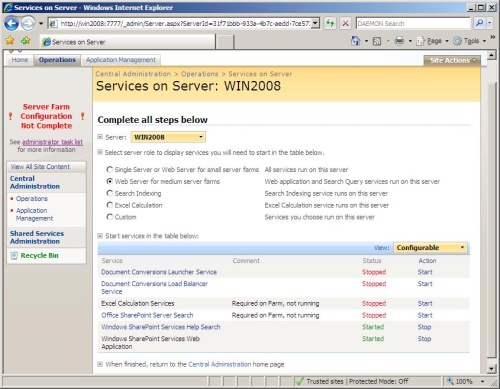
Task: Select Single Server or Web Server radio
Action: (109, 169)
